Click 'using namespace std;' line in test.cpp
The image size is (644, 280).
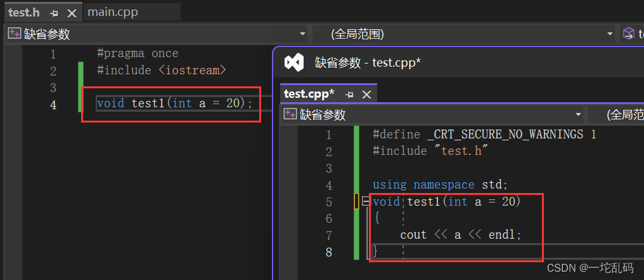[440, 185]
